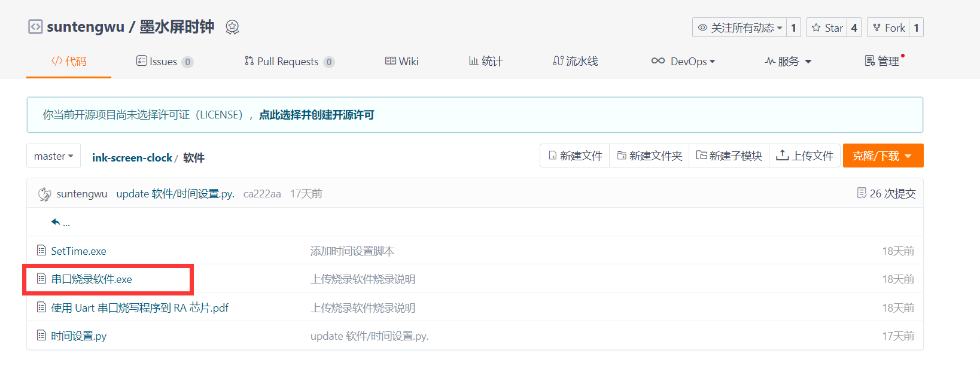Click the Star button icon
This screenshot has width=980, height=387.
tap(817, 28)
